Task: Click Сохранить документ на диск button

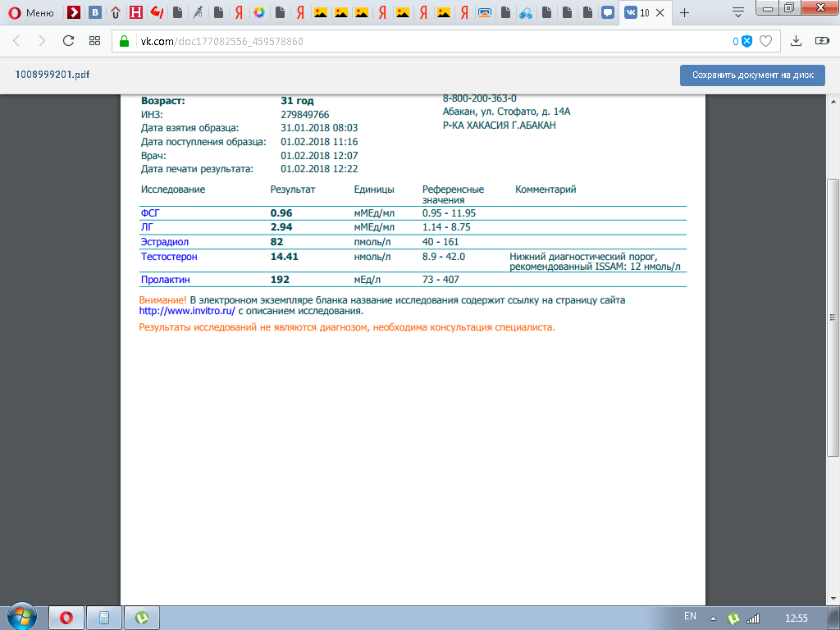Action: coord(752,75)
